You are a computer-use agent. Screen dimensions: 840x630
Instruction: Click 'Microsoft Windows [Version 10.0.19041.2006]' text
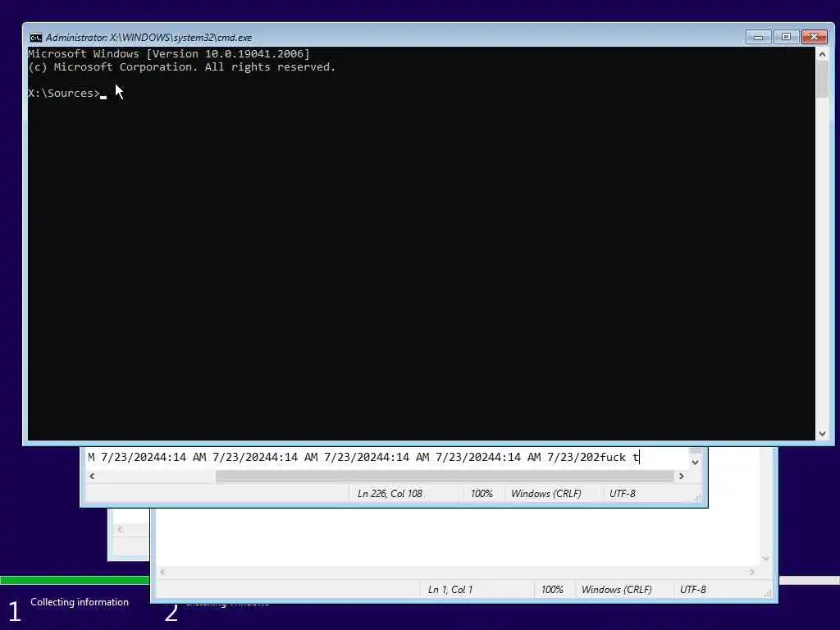click(169, 53)
